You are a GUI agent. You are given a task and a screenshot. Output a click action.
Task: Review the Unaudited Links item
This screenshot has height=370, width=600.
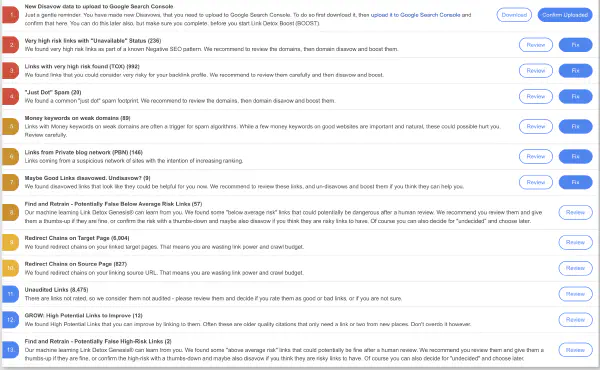click(576, 294)
